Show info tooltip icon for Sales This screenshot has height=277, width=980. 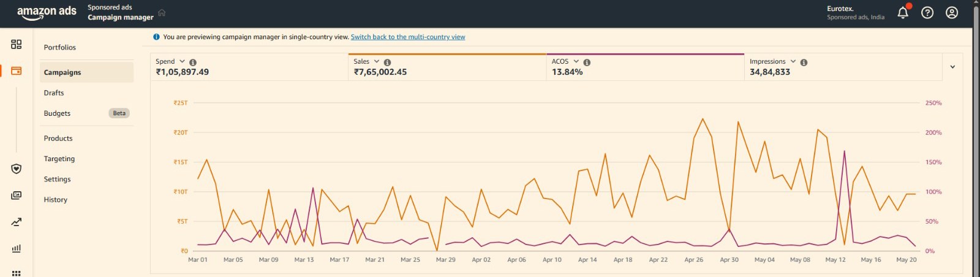click(x=387, y=63)
